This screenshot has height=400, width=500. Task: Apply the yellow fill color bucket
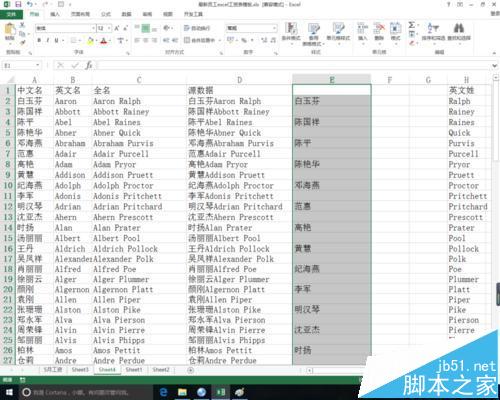[90, 40]
